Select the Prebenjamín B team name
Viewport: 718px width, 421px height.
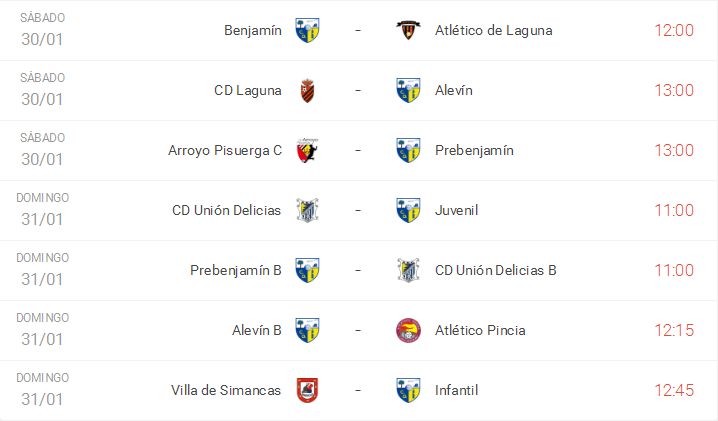[x=236, y=270]
